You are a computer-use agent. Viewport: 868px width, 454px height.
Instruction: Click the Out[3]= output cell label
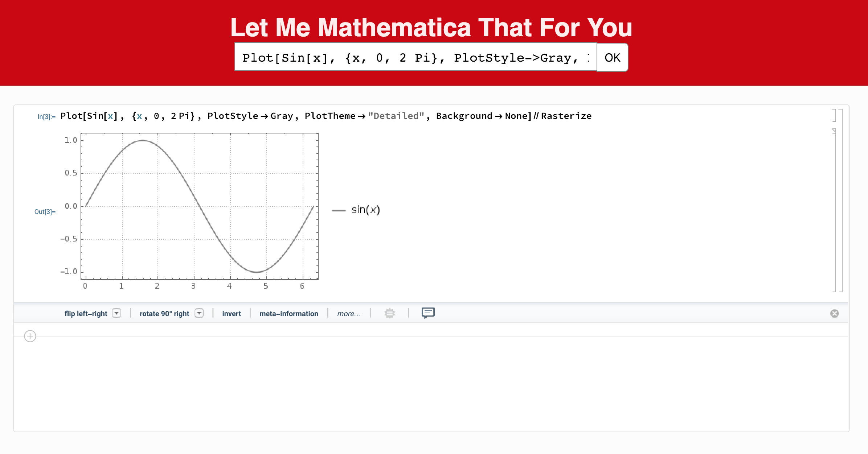(x=45, y=212)
